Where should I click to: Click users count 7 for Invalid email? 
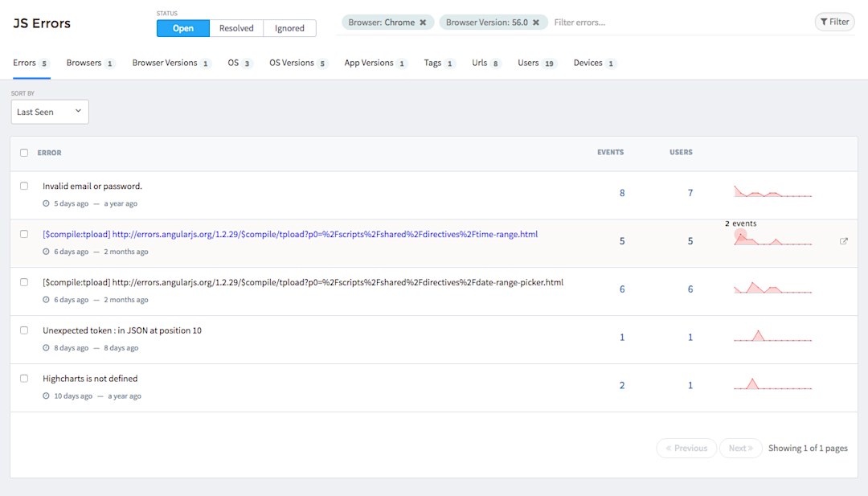click(x=690, y=193)
